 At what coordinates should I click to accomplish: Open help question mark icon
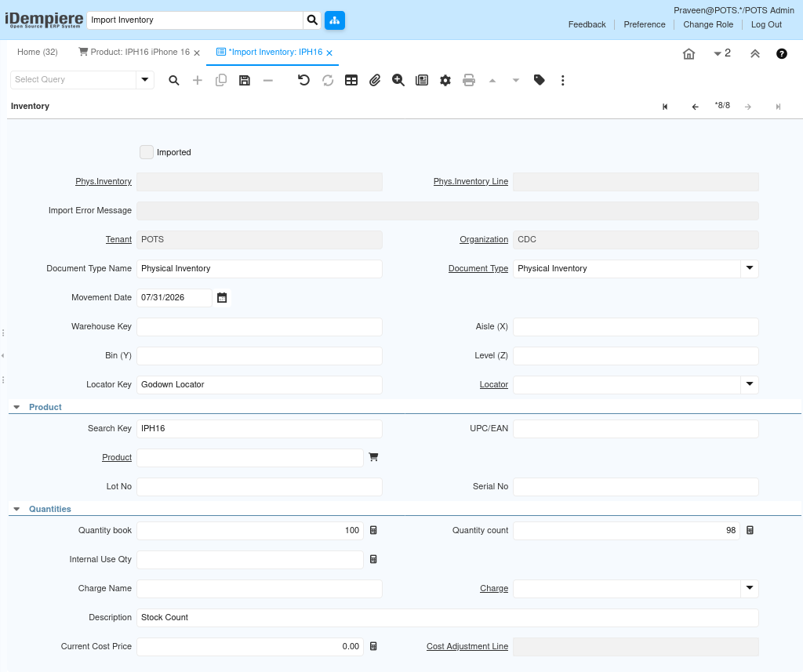(x=782, y=54)
